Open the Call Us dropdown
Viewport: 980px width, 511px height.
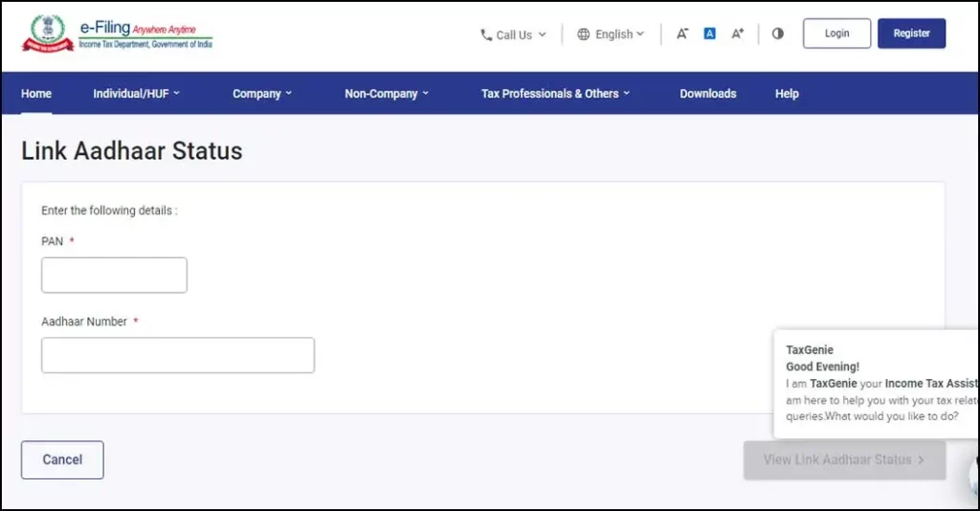[x=513, y=35]
